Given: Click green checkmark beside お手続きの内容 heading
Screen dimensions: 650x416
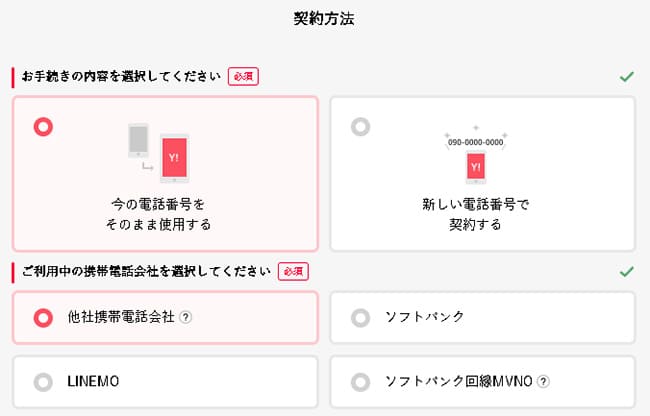Looking at the screenshot, I should [626, 76].
